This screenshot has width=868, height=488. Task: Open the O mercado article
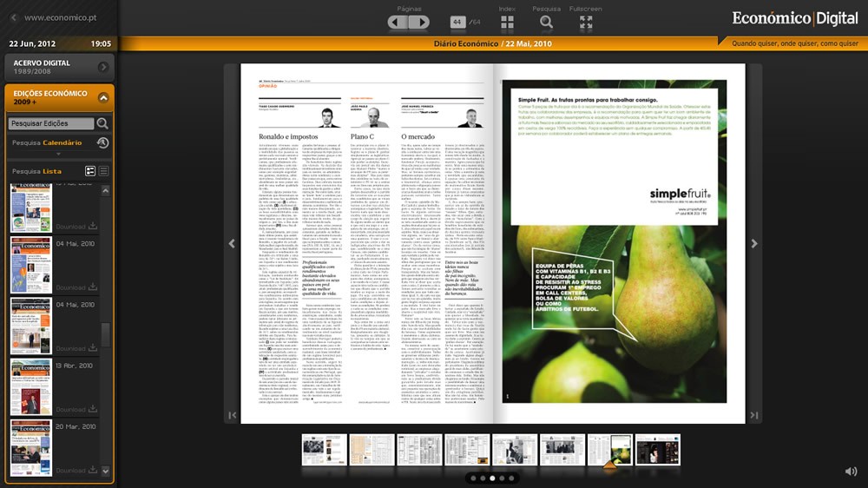pyautogui.click(x=418, y=136)
